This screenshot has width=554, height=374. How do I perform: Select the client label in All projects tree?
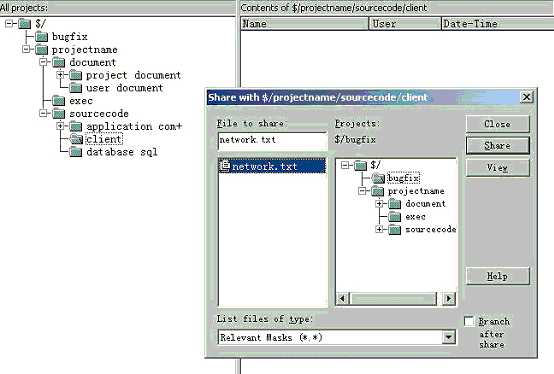point(104,139)
